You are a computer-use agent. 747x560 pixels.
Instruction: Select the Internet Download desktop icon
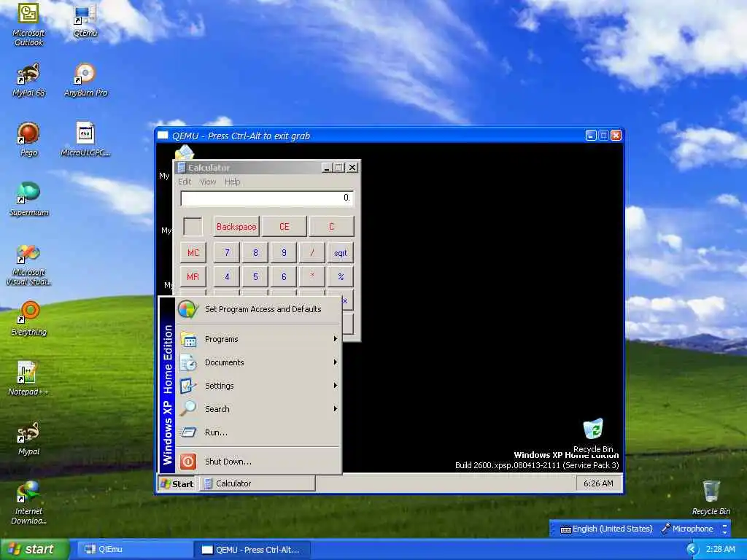(28, 503)
